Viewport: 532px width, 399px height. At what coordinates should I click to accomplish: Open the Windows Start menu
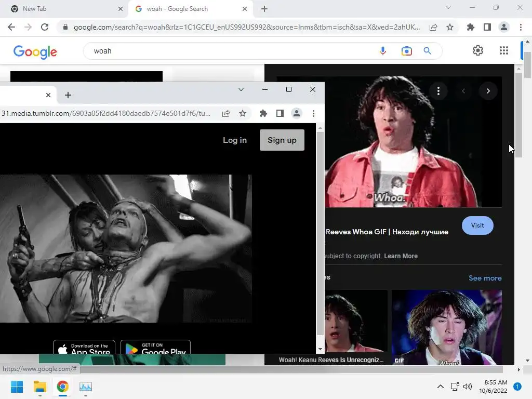click(x=17, y=387)
